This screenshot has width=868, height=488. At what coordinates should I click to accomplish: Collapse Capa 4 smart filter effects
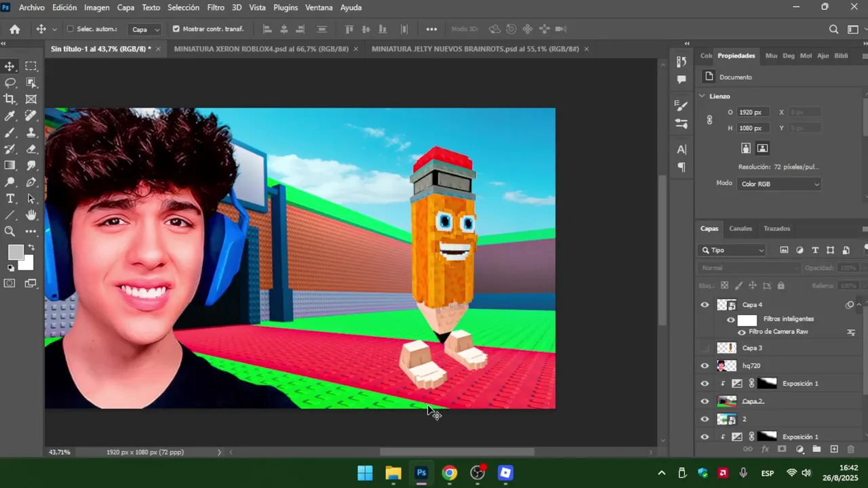[859, 305]
